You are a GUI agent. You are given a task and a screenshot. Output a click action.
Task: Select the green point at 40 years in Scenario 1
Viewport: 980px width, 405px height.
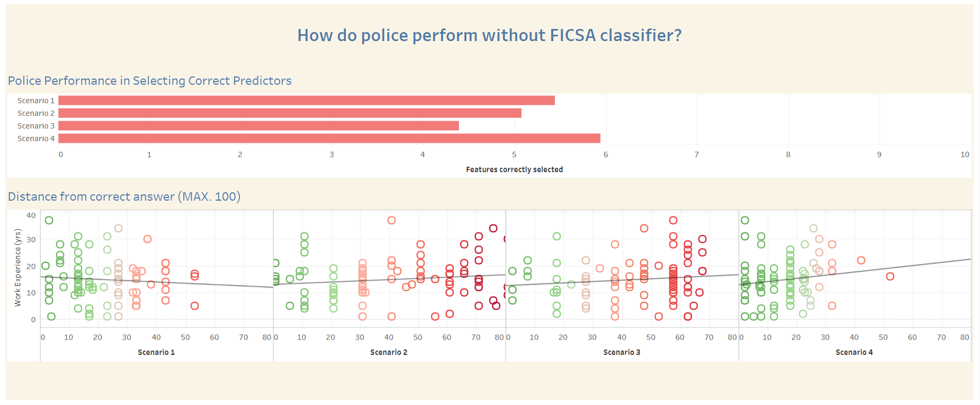point(49,220)
